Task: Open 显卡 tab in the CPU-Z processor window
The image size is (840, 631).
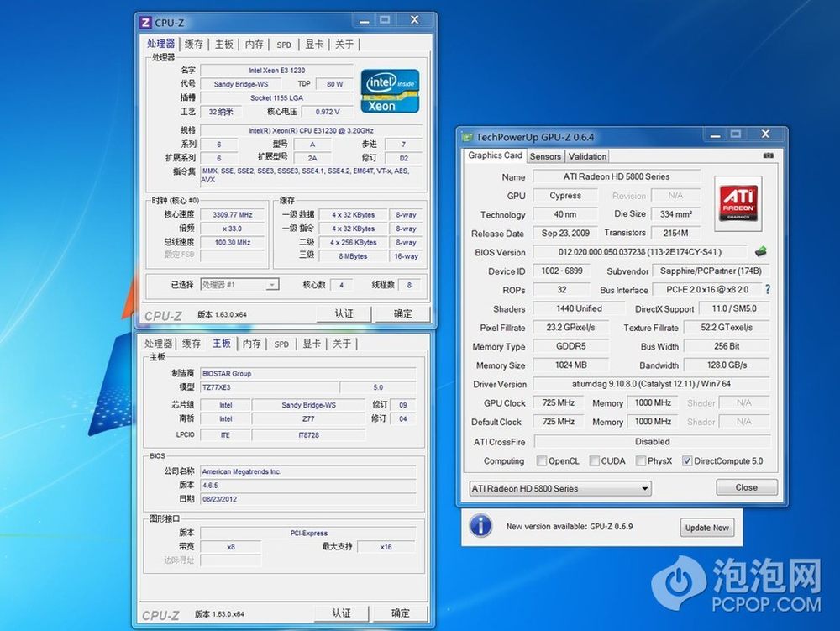Action: 314,45
